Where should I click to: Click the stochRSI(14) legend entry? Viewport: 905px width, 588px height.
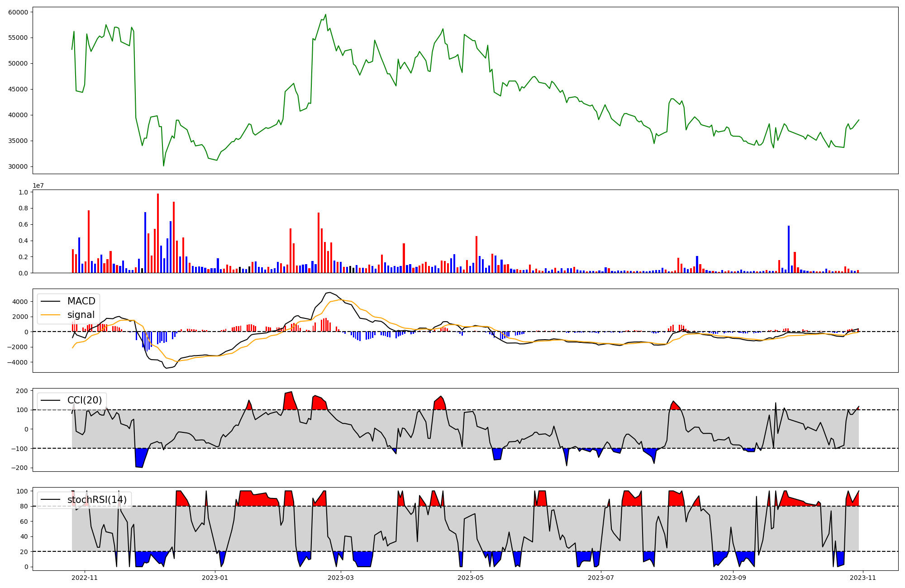click(97, 500)
